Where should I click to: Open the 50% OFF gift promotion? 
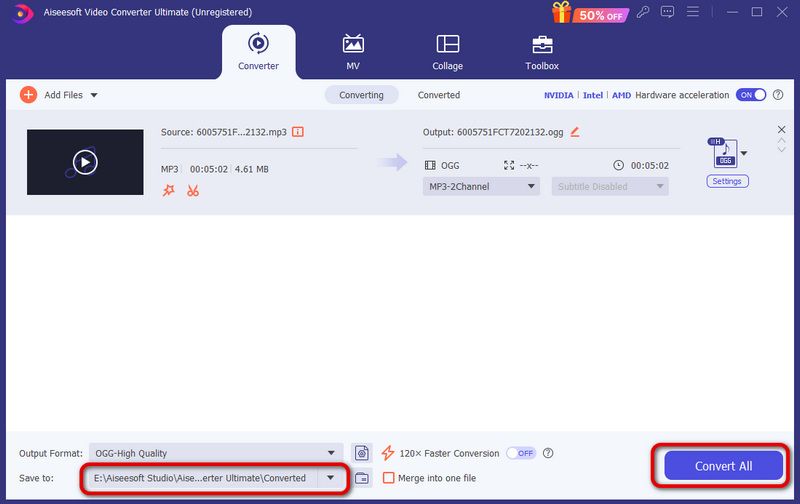(x=590, y=13)
